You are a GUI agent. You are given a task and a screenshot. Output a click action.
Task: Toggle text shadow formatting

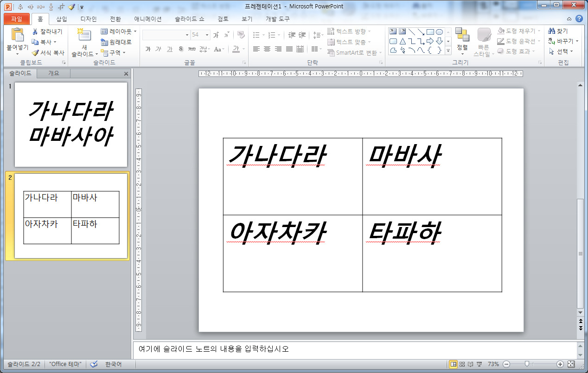(x=181, y=49)
